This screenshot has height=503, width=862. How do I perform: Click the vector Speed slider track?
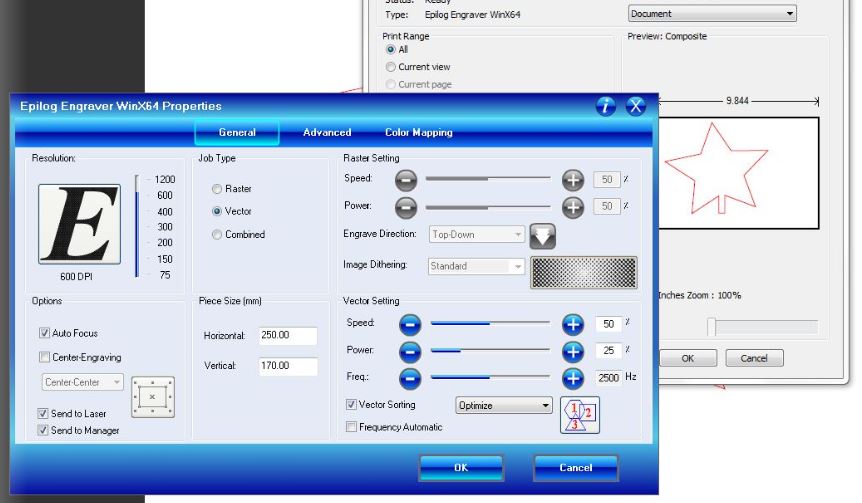[x=490, y=323]
